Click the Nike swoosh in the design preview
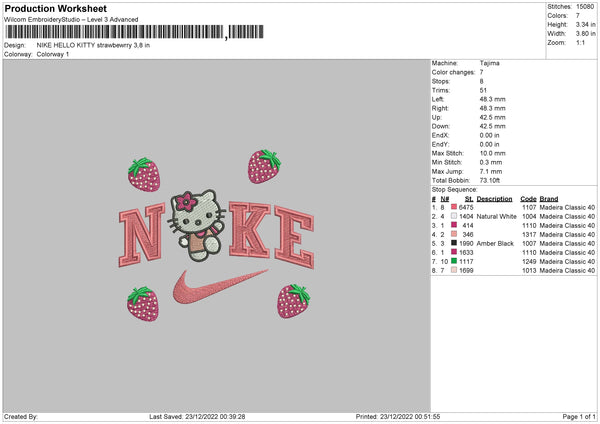The width and height of the screenshot is (600, 424). click(220, 287)
